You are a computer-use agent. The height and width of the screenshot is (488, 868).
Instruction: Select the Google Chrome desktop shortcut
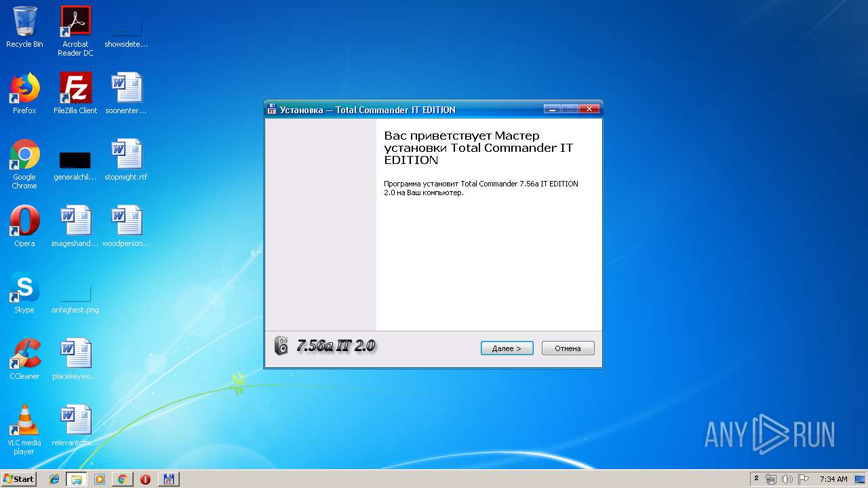coord(24,164)
